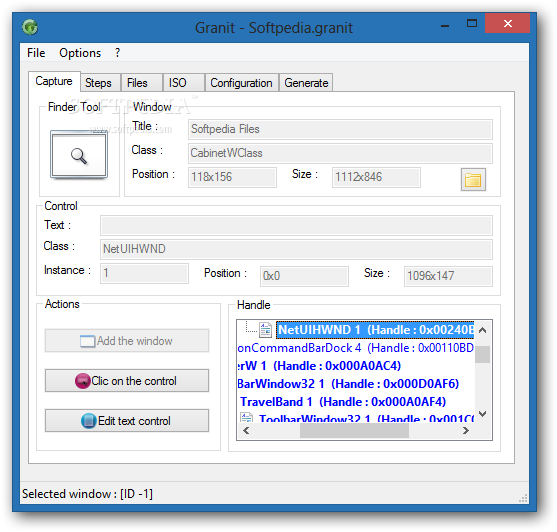
Task: Open the File menu
Action: pyautogui.click(x=36, y=53)
